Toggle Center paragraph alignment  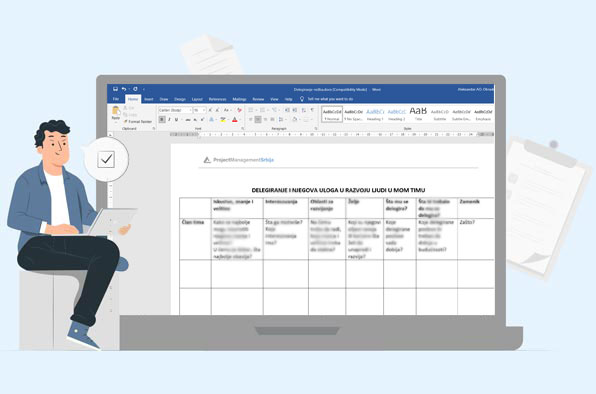point(258,120)
